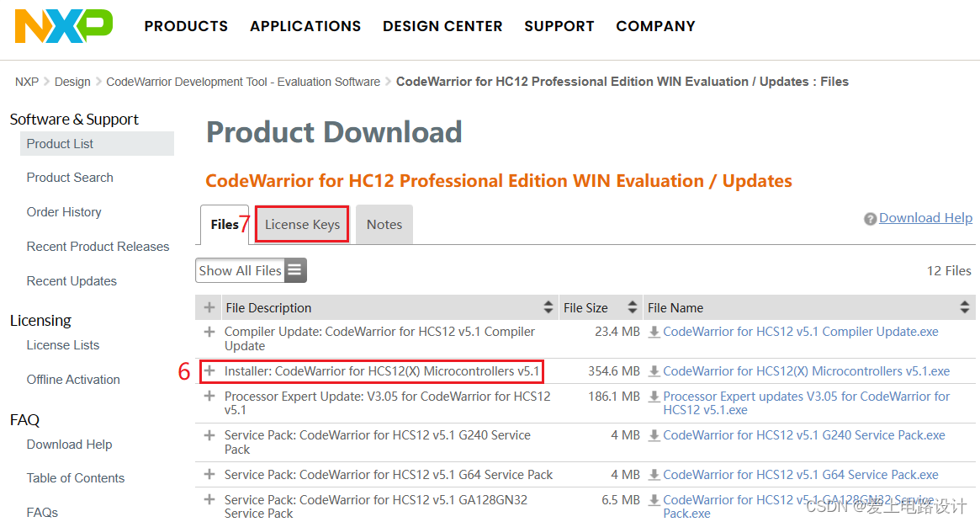The height and width of the screenshot is (522, 980).
Task: Click the 23.4 MB file size cell
Action: [617, 332]
